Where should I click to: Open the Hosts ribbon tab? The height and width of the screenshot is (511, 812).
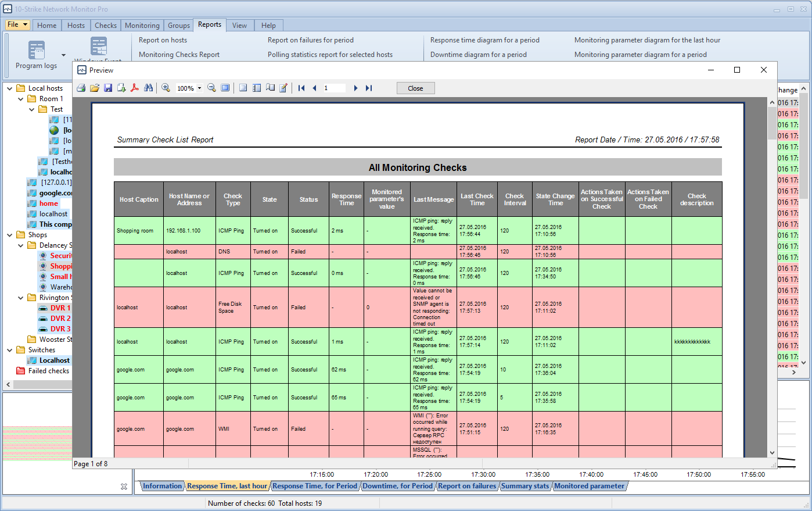point(76,25)
